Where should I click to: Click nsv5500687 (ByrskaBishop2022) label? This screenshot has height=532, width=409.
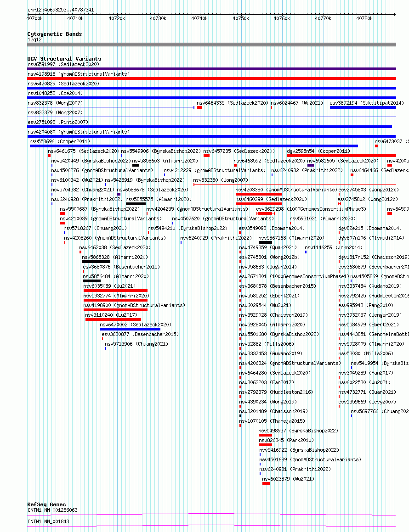pos(100,209)
